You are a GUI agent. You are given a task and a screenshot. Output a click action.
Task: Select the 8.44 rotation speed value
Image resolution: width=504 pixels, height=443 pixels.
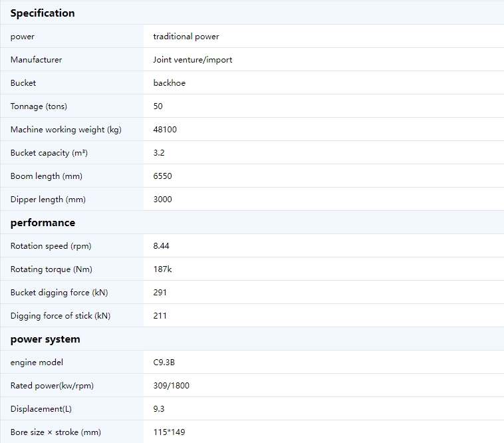point(161,246)
